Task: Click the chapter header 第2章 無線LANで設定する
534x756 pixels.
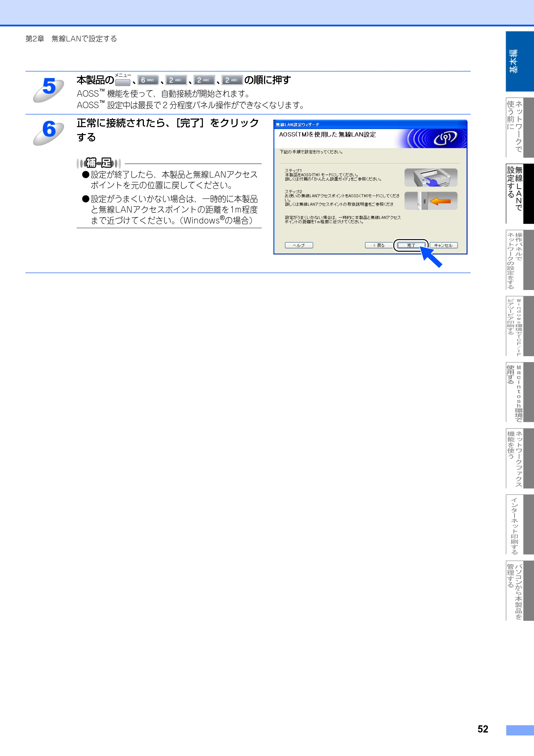Action: 71,39
